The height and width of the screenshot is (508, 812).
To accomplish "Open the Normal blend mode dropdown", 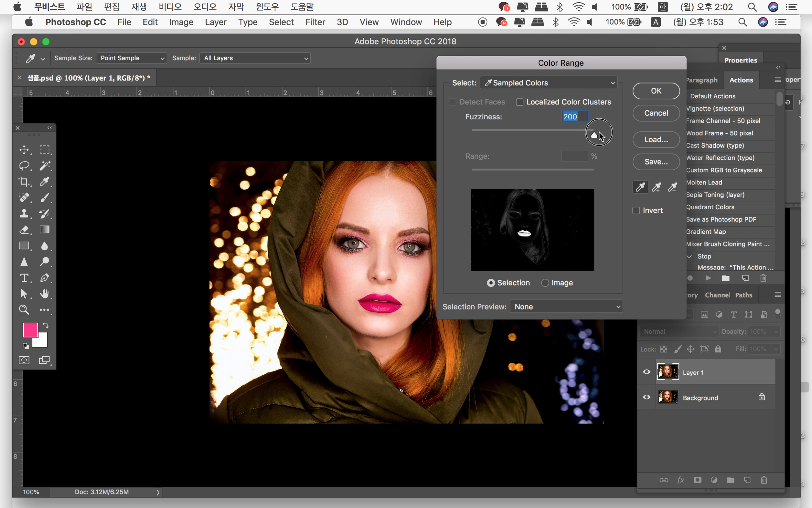I will click(x=679, y=331).
